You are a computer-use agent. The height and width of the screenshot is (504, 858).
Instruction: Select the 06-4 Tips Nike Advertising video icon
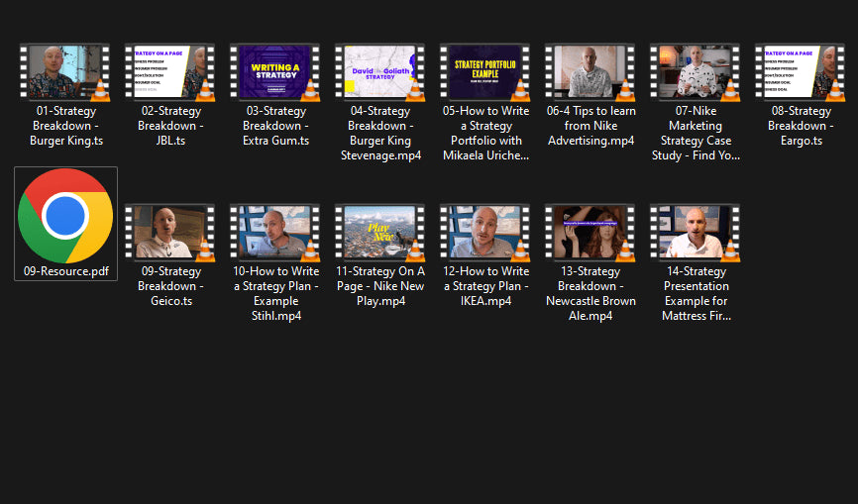pos(590,72)
